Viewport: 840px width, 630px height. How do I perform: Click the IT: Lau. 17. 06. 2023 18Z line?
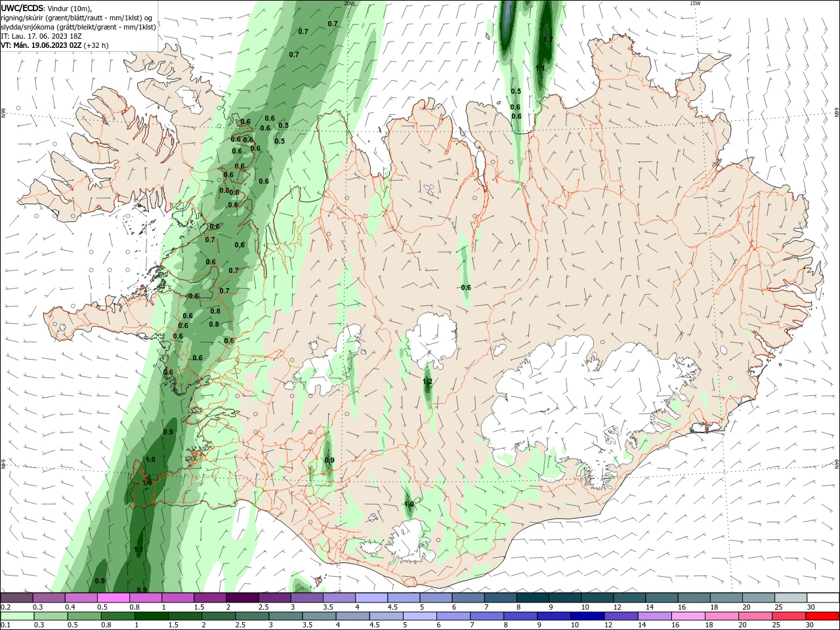41,36
